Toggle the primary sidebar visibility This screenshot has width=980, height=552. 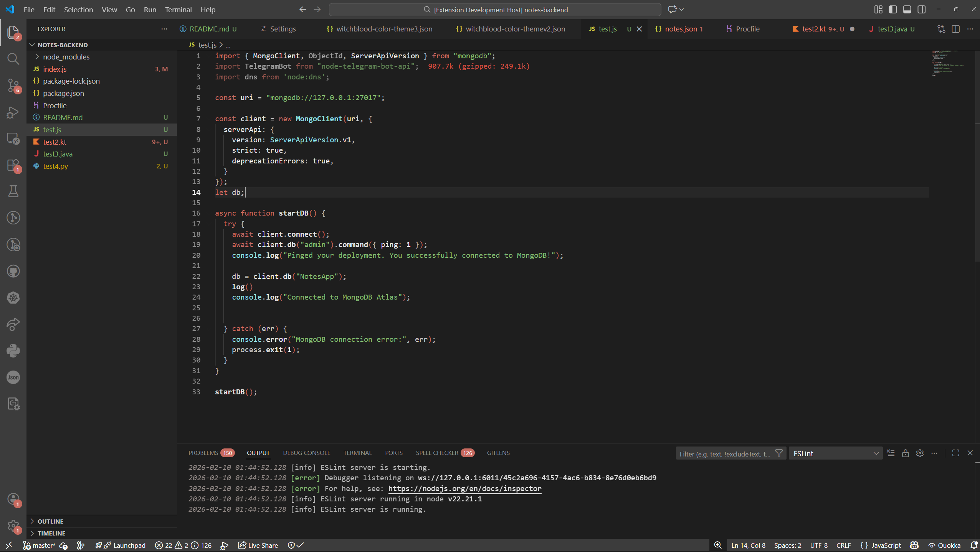click(x=893, y=9)
